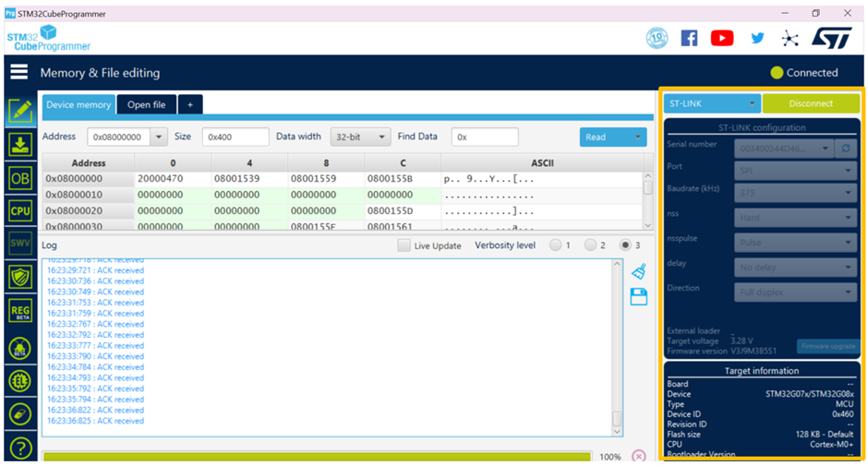The image size is (868, 466).
Task: Click the Connected status indicator
Action: pos(803,73)
